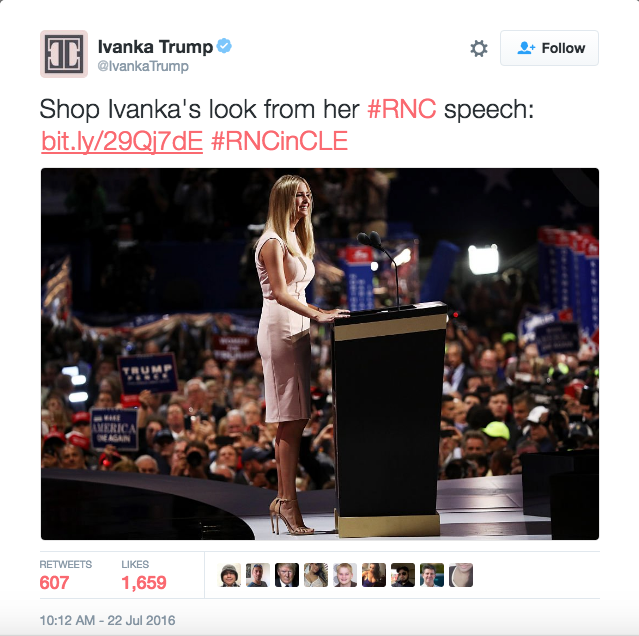The width and height of the screenshot is (639, 636).
Task: Open the bit.ly/29Qj7dE link
Action: [x=122, y=141]
